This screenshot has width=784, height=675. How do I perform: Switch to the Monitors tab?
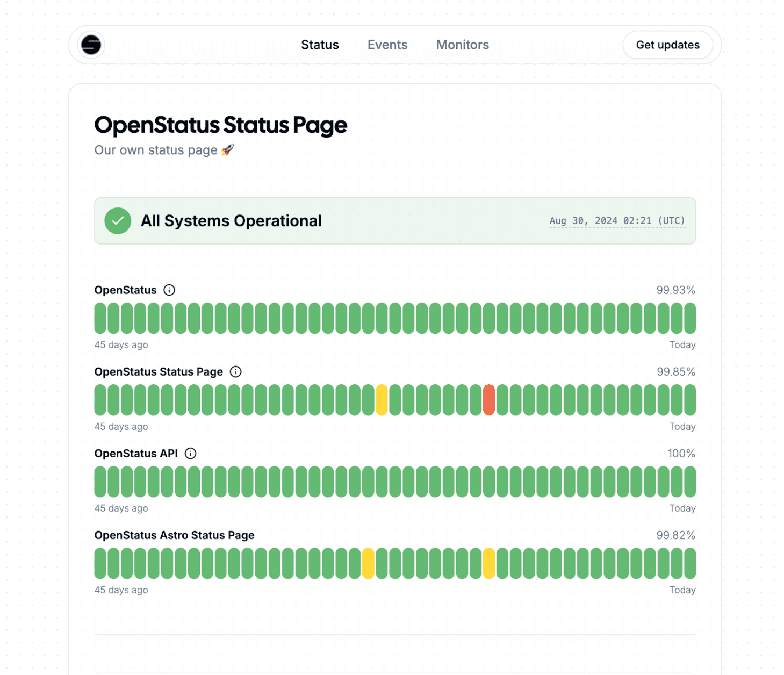463,45
